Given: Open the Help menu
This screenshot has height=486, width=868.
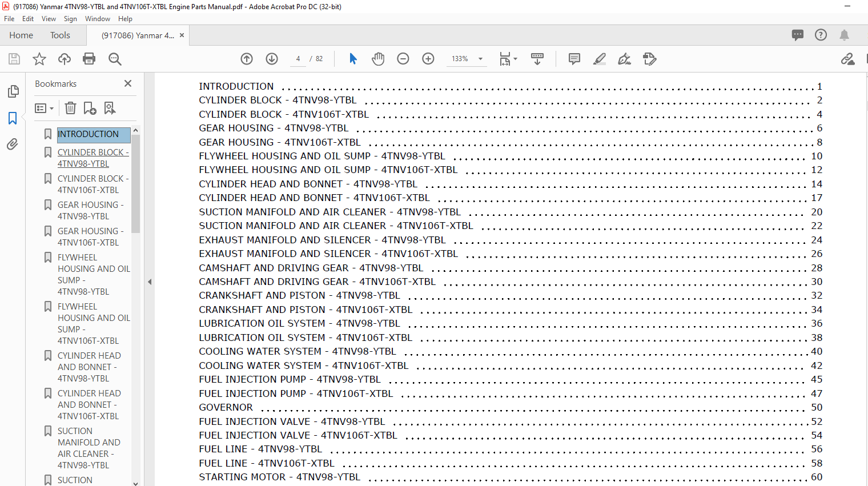Looking at the screenshot, I should tap(125, 19).
